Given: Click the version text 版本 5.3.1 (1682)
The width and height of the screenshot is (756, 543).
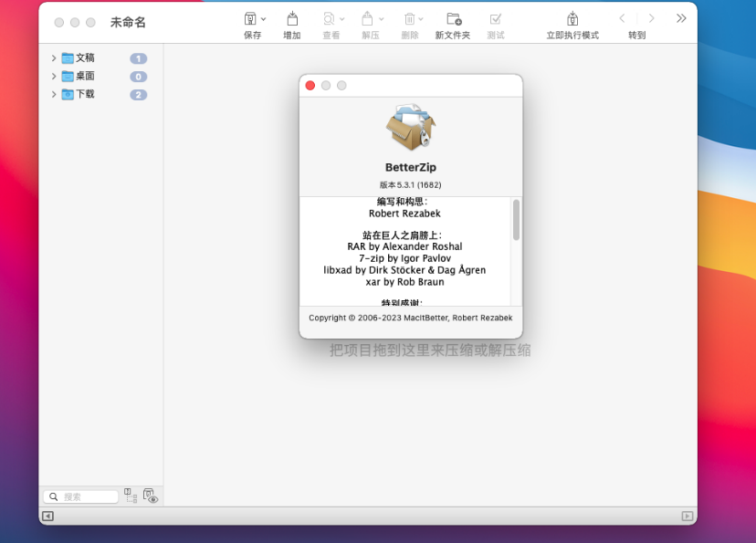Looking at the screenshot, I should [x=410, y=185].
